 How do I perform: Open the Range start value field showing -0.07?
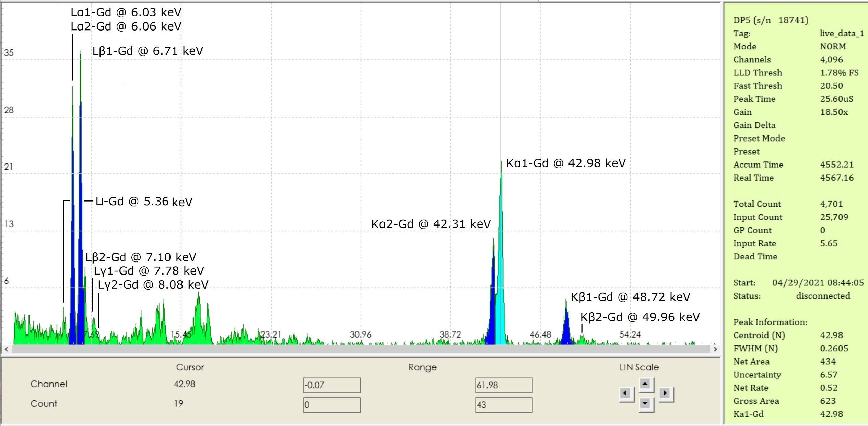tap(331, 386)
